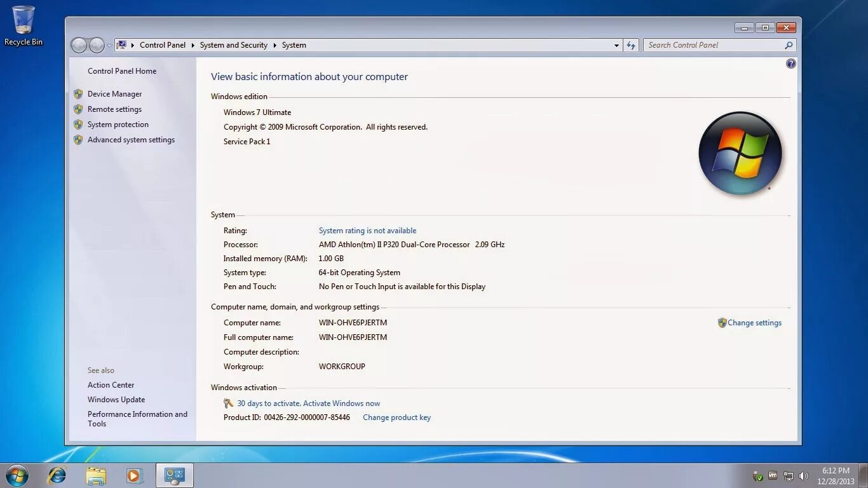The width and height of the screenshot is (868, 488).
Task: Click the 1.00 GB installed memory value
Action: tap(331, 259)
